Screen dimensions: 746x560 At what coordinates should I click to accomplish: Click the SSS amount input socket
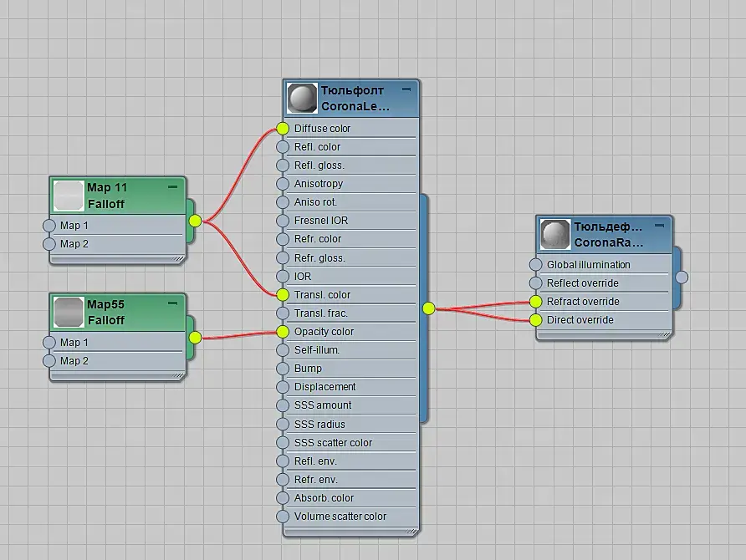point(283,405)
